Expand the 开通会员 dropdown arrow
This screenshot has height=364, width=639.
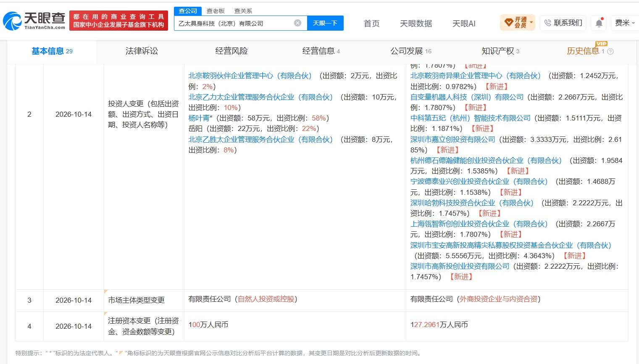pyautogui.click(x=531, y=22)
